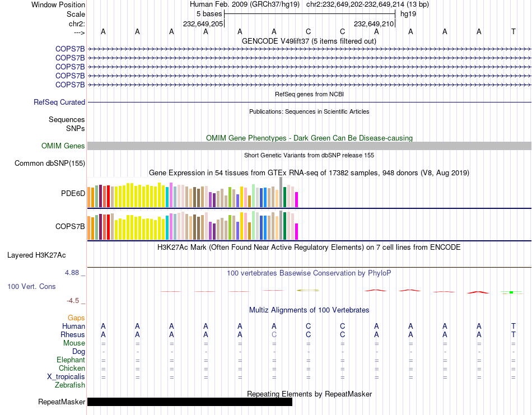Click the Human Feb. 2009 (GRCh37/hg19) text
This screenshot has height=415, width=532.
[x=245, y=4]
